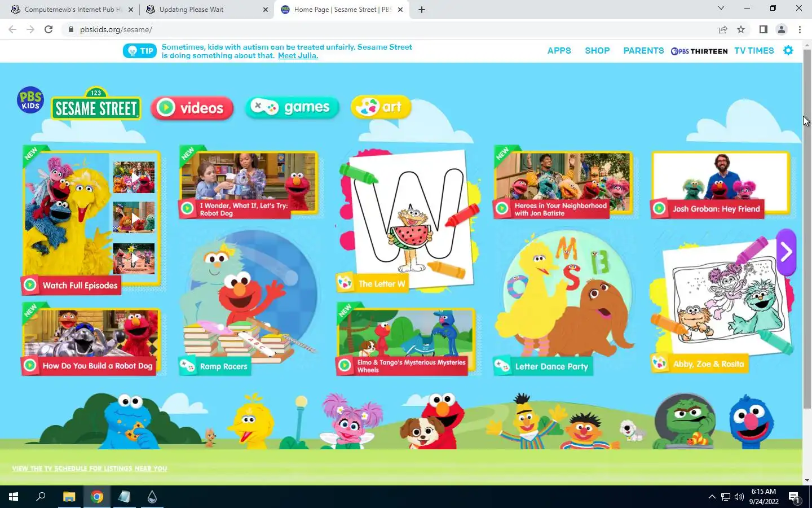Open the Ramp Racers game
Screen dimensions: 812x508
[x=249, y=302]
